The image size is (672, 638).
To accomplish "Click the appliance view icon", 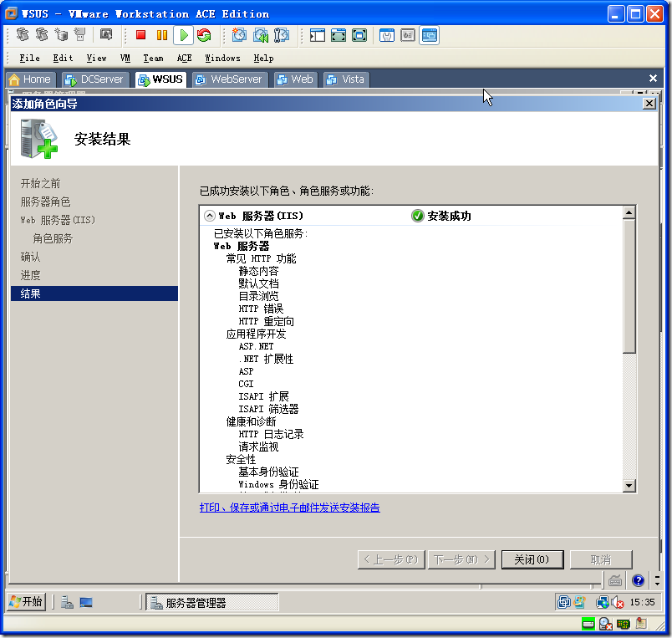I will pyautogui.click(x=408, y=35).
